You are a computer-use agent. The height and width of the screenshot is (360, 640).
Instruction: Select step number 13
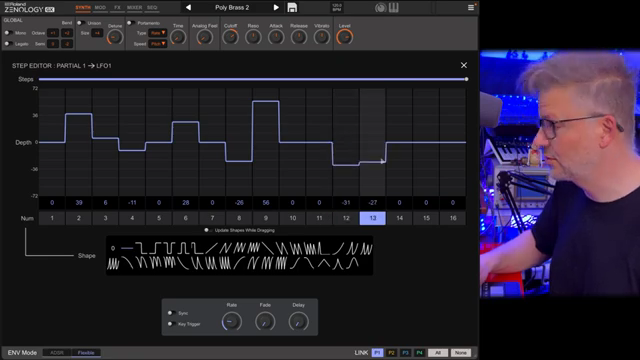tap(373, 218)
